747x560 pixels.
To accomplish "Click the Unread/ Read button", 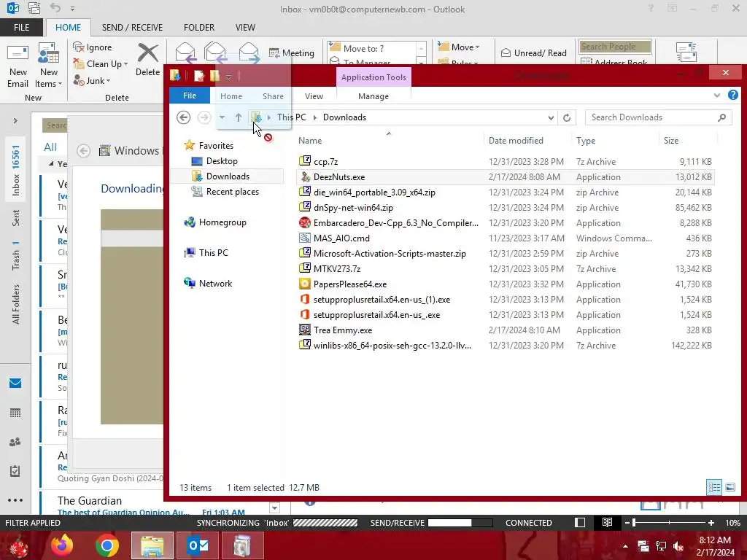I will 533,52.
